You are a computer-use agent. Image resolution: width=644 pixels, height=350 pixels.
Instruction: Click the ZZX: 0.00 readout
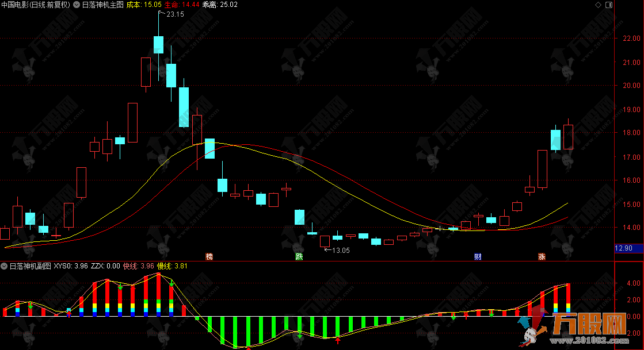click(105, 266)
